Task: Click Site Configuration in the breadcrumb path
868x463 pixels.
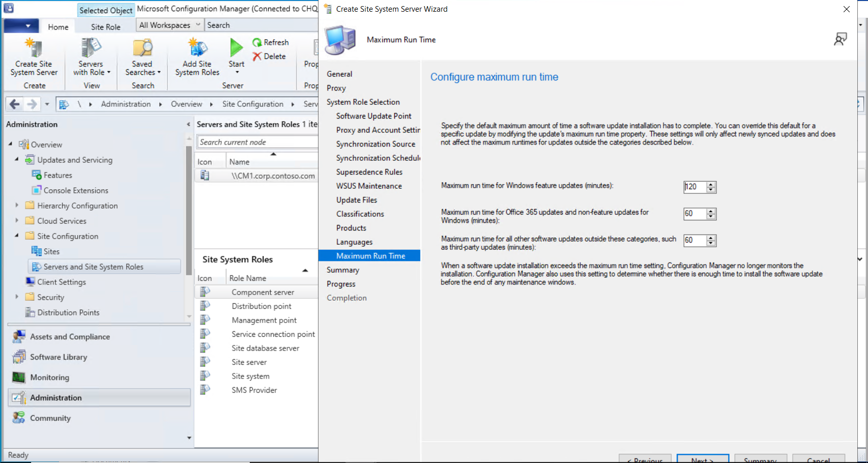Action: pos(253,104)
